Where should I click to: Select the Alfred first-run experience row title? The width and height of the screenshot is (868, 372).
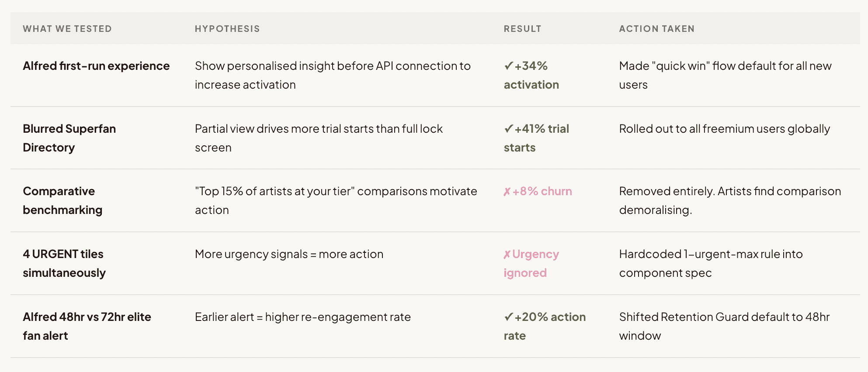point(96,66)
